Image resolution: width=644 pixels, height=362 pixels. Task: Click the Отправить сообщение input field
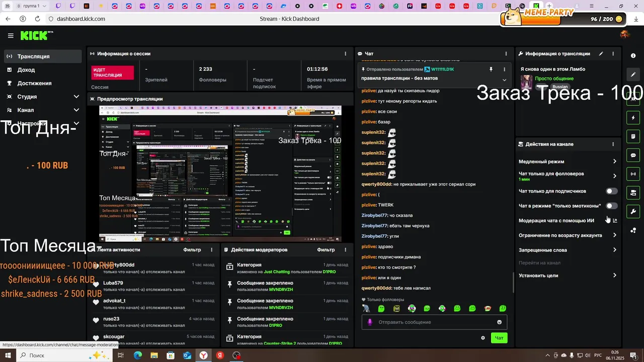[434, 322]
